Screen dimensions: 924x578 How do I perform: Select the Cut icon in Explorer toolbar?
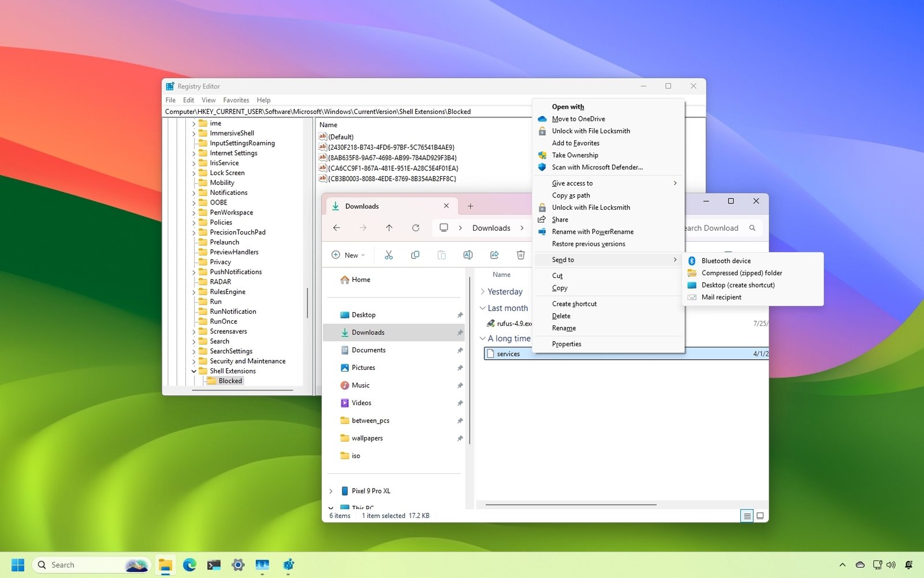coord(389,255)
